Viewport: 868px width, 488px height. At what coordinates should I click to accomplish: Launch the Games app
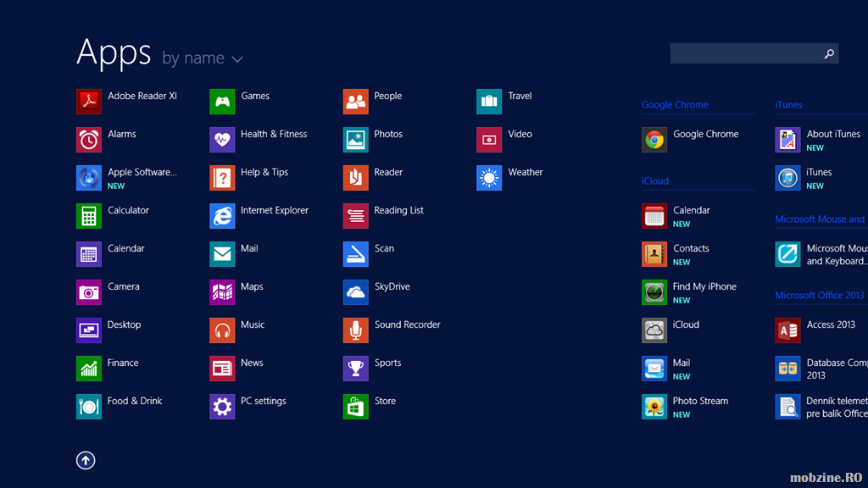[x=240, y=102]
